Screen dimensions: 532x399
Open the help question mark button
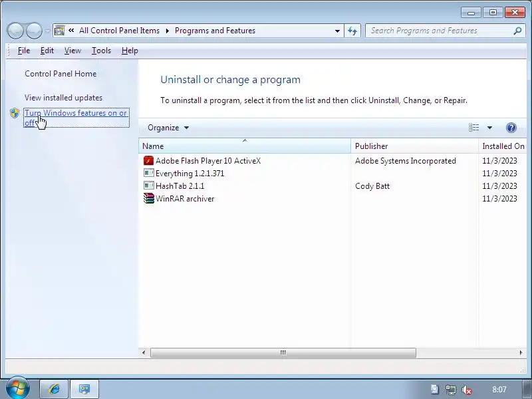511,128
